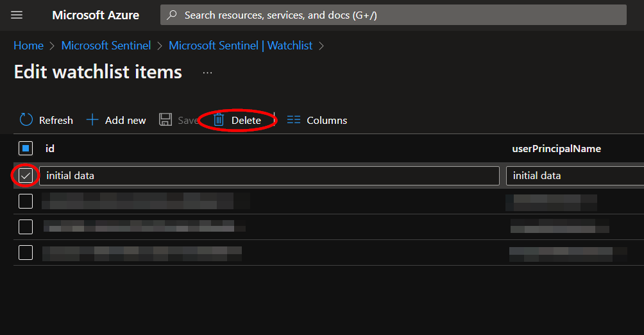
Task: Open the ellipsis more options beside title
Action: (x=207, y=73)
